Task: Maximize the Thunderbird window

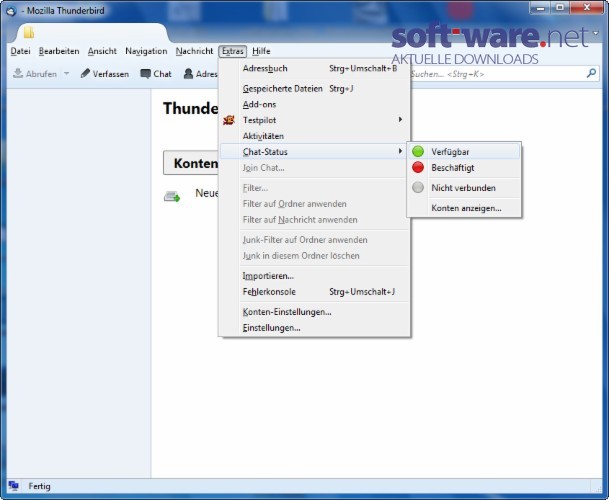Action: click(560, 8)
